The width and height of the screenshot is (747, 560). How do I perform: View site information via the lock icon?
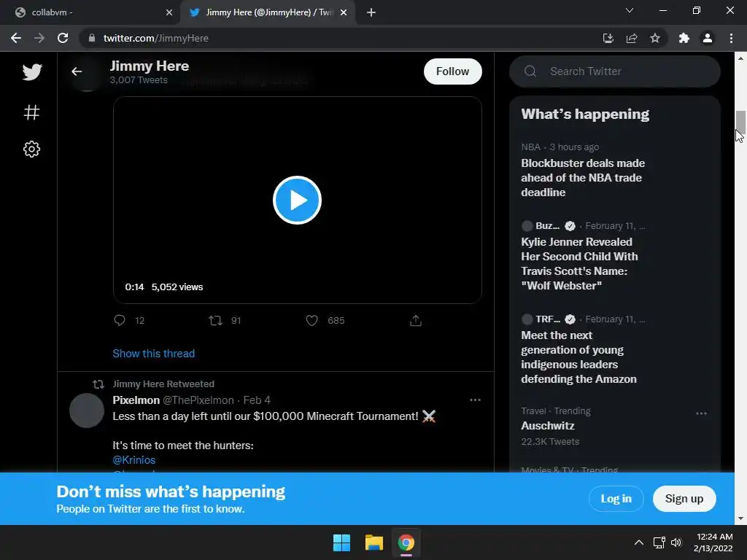pos(92,38)
